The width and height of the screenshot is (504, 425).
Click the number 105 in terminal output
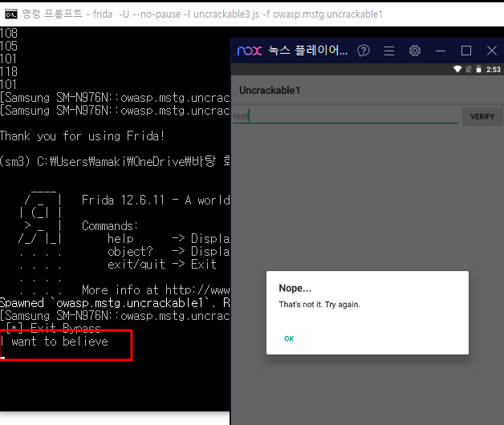tap(9, 46)
